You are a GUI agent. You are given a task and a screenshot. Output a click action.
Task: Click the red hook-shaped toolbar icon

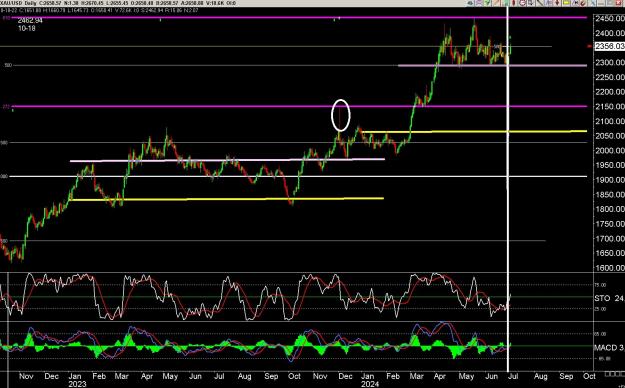[x=582, y=3]
